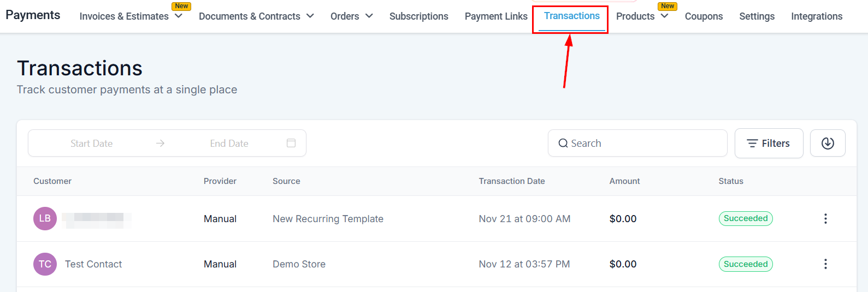Open the Filters panel
This screenshot has height=292, width=868.
769,144
